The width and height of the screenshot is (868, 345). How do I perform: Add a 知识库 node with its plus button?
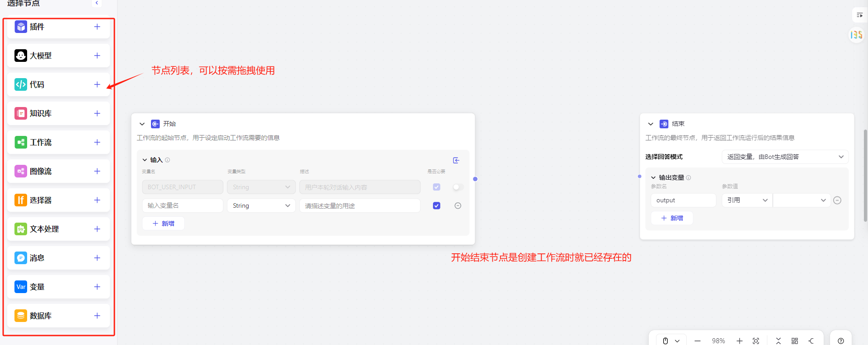97,113
